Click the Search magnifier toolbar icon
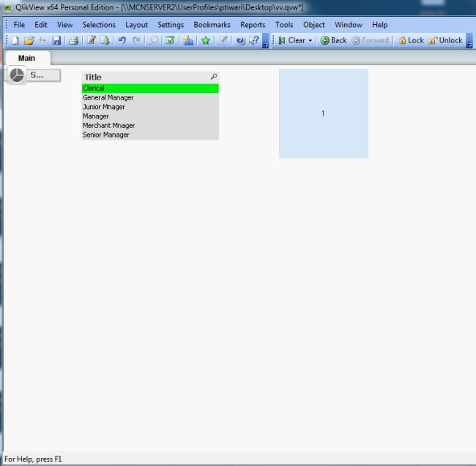 pos(154,40)
